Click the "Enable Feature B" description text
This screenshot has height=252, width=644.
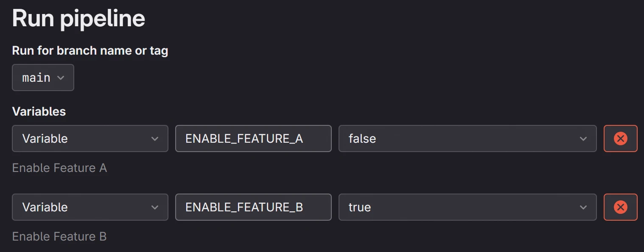point(59,236)
